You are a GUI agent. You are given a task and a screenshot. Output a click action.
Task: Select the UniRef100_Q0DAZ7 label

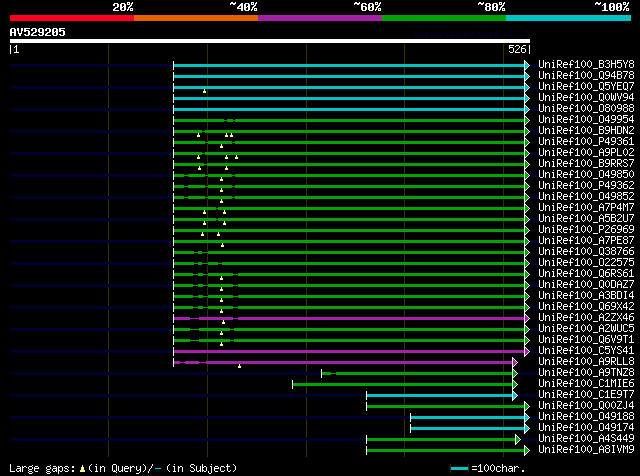[x=586, y=285]
